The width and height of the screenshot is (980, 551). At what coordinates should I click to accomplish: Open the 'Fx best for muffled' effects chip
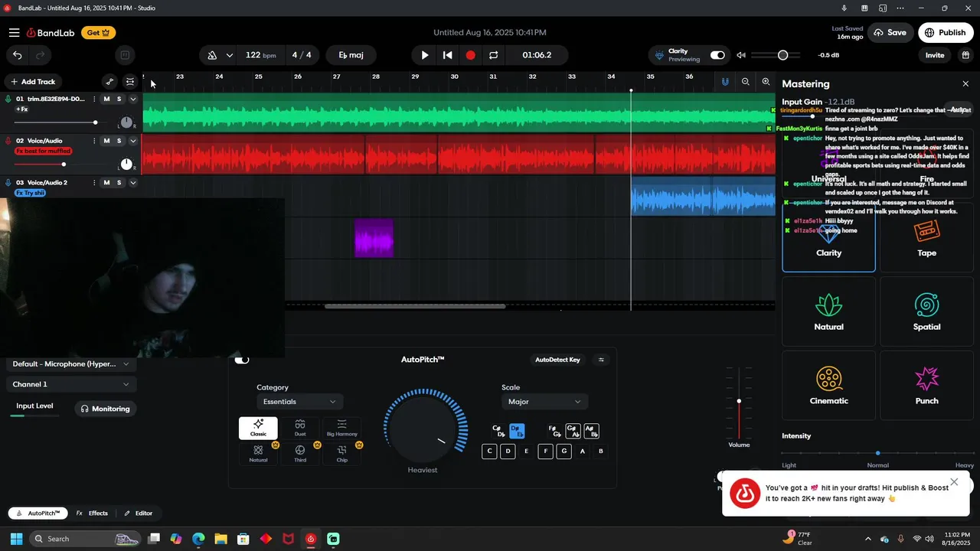(44, 152)
